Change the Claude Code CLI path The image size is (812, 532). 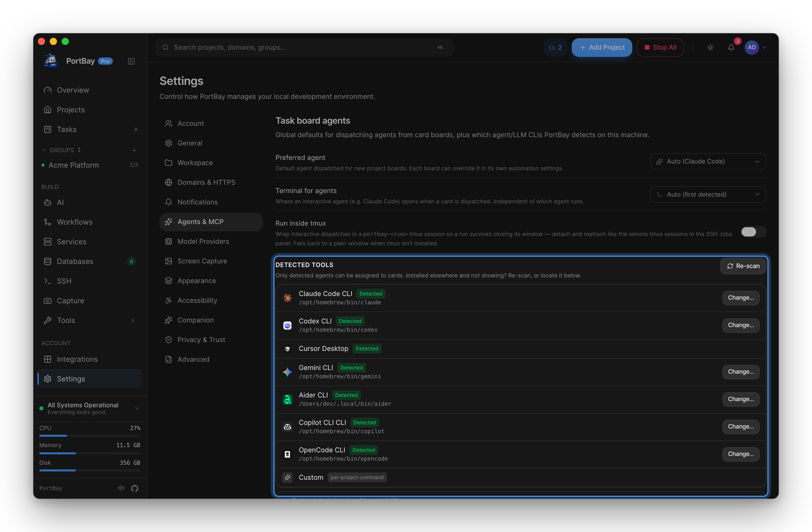pos(741,298)
